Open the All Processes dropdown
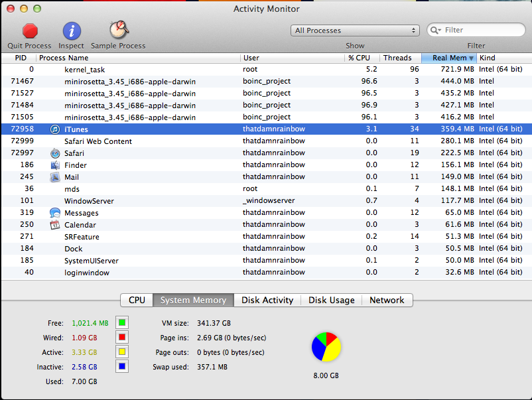The height and width of the screenshot is (400, 532). pos(355,31)
